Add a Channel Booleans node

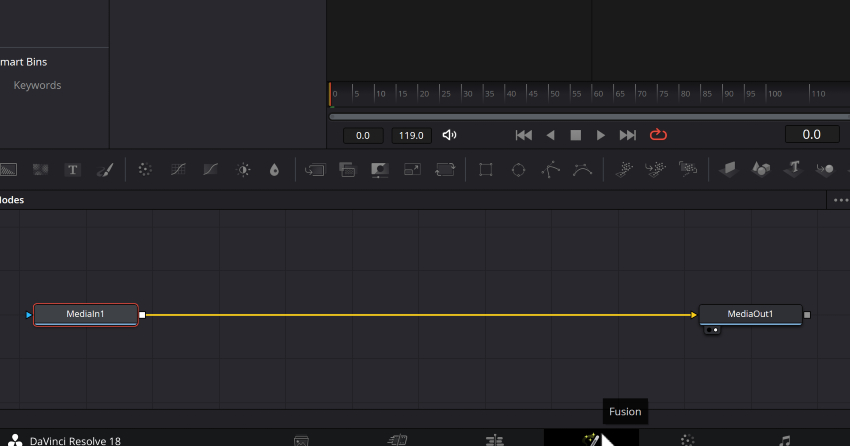pyautogui.click(x=347, y=170)
